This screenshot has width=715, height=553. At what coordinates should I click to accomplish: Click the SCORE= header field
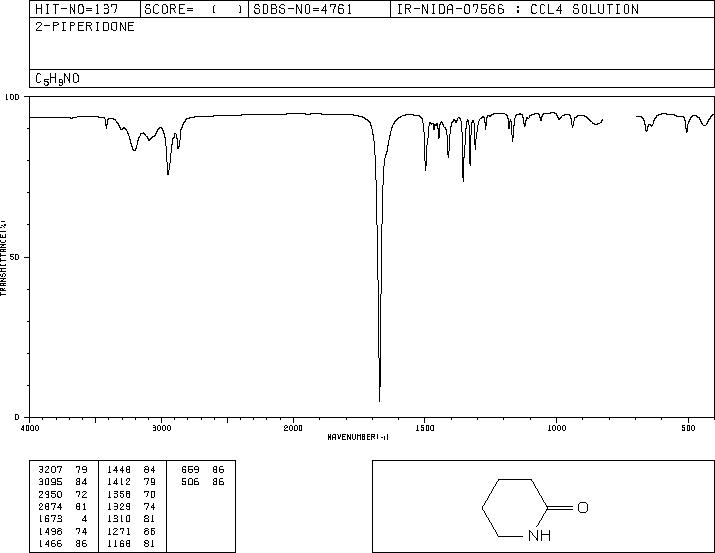click(x=194, y=9)
